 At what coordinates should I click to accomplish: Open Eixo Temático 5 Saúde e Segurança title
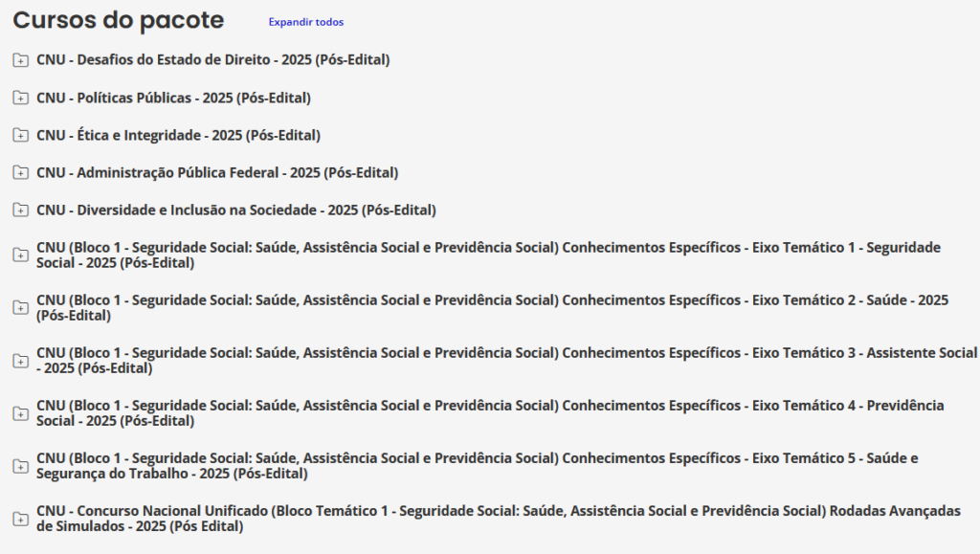[x=477, y=466]
